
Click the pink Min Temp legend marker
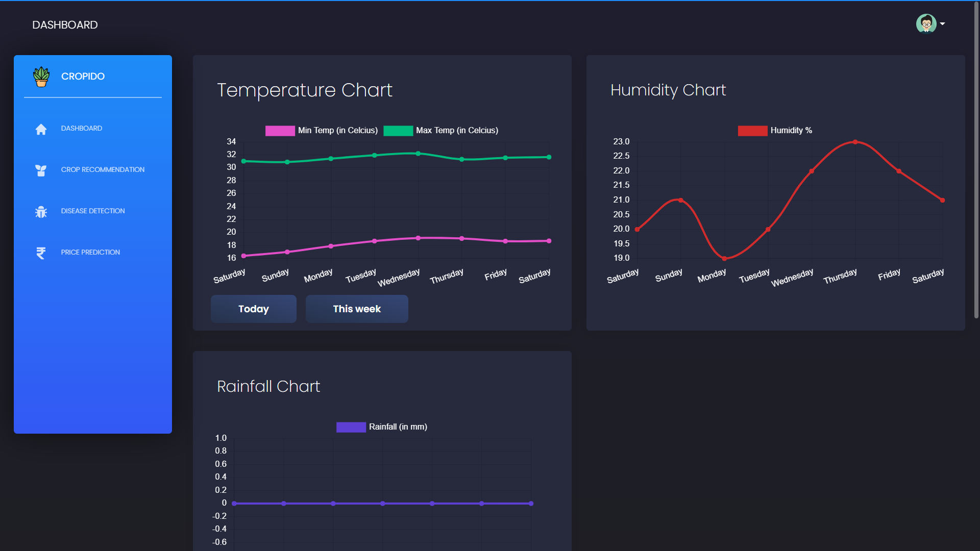pos(280,131)
